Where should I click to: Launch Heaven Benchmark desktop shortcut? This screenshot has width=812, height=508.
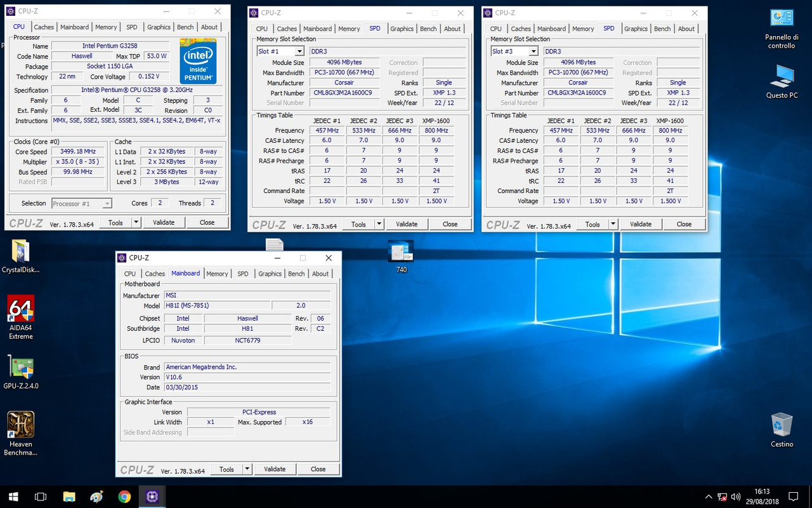pyautogui.click(x=20, y=434)
